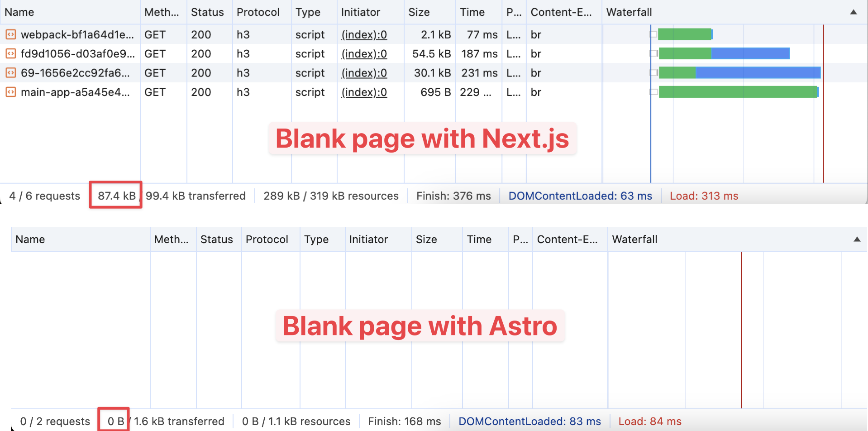Open (index):0 initiator for fd9d1056 script
The width and height of the screenshot is (868, 431).
pos(364,54)
